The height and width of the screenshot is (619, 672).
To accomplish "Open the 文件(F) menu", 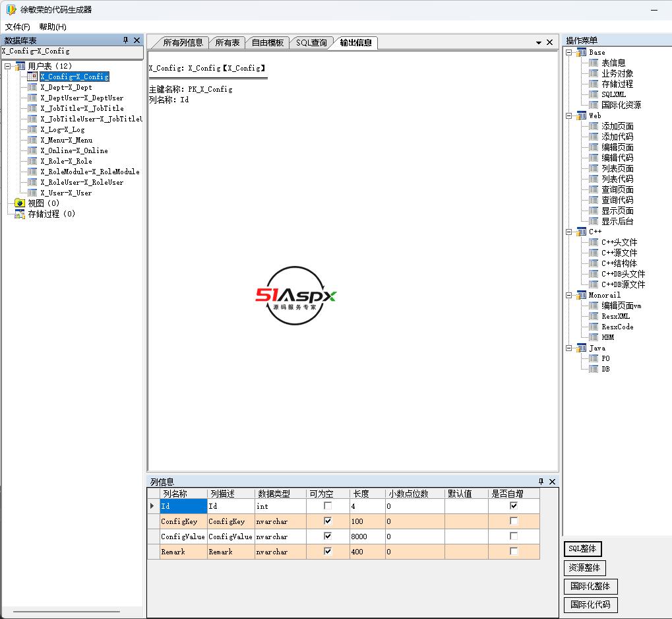I will pos(18,26).
